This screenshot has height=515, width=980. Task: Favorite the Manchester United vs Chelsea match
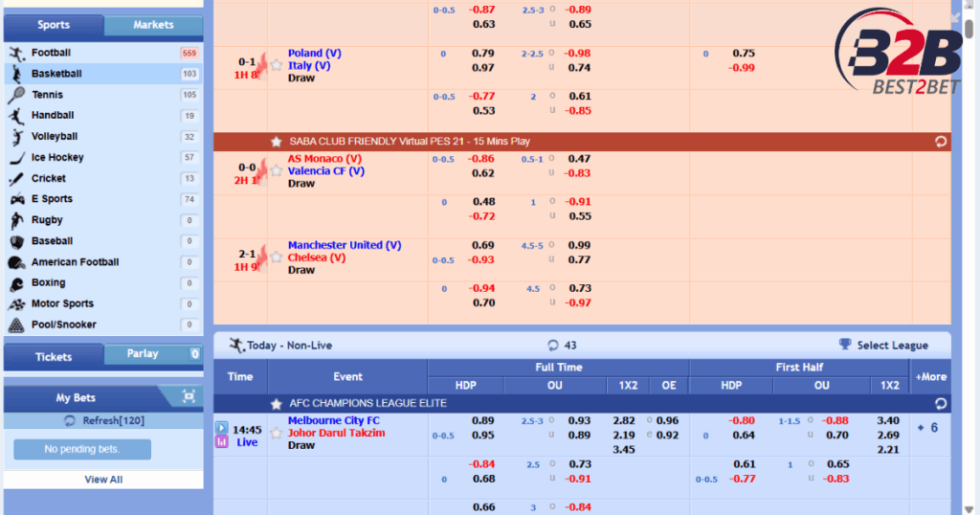pyautogui.click(x=277, y=257)
